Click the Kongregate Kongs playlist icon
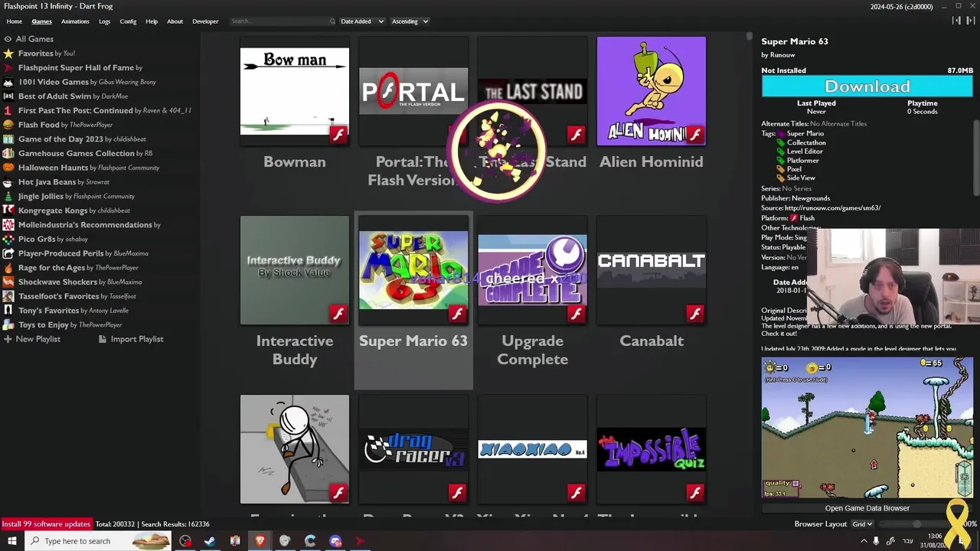Screen dimensions: 980x551 tap(8, 210)
